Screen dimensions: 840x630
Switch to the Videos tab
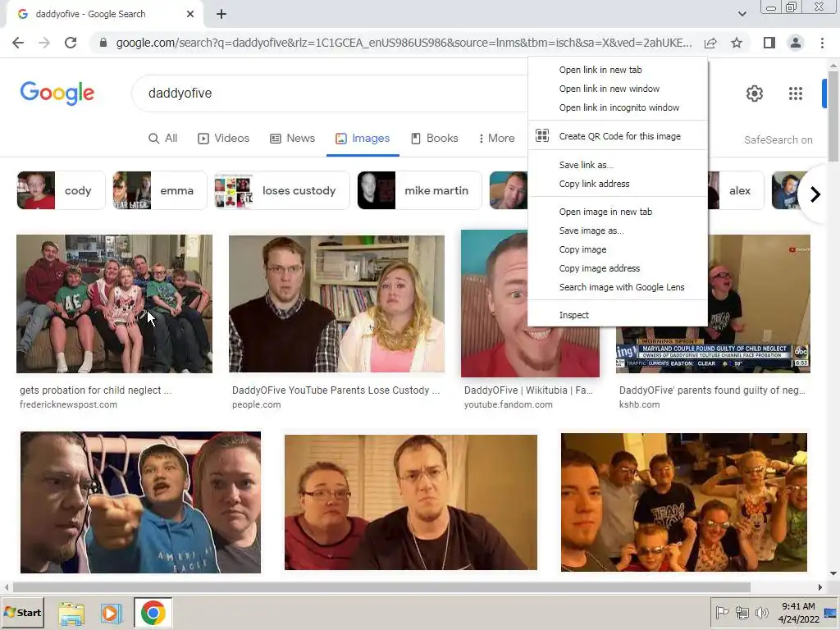(223, 138)
